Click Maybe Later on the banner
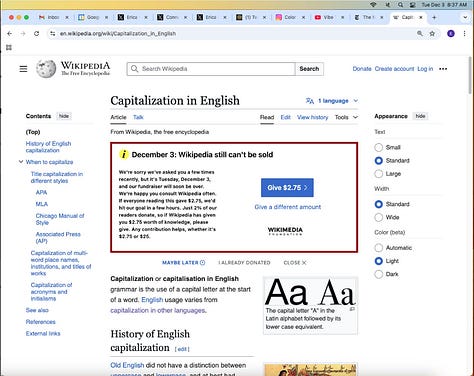This screenshot has width=474, height=376. [x=183, y=263]
